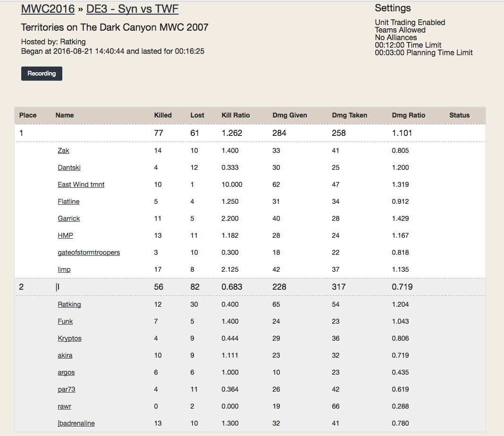The width and height of the screenshot is (504, 436).
Task: View akira's player page
Action: click(65, 355)
